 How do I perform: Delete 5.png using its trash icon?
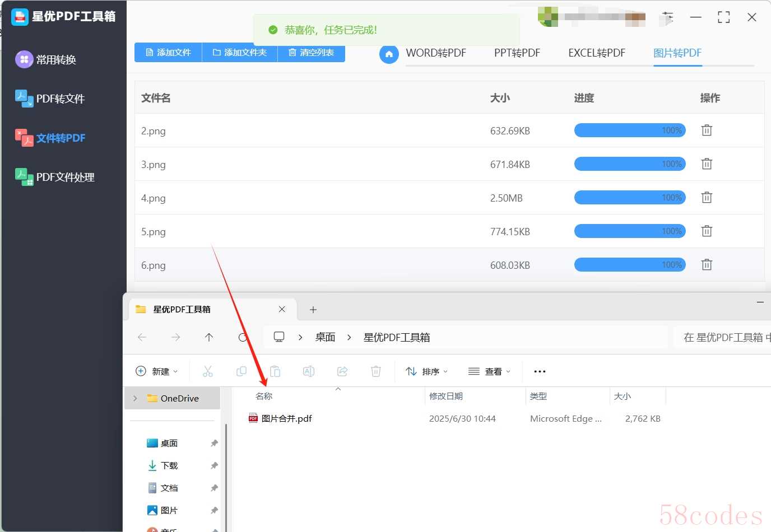click(x=707, y=231)
